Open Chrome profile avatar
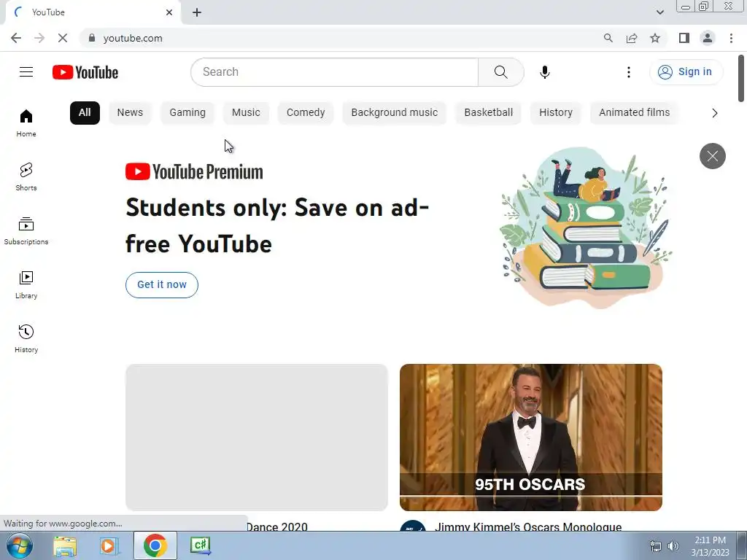 pos(708,38)
